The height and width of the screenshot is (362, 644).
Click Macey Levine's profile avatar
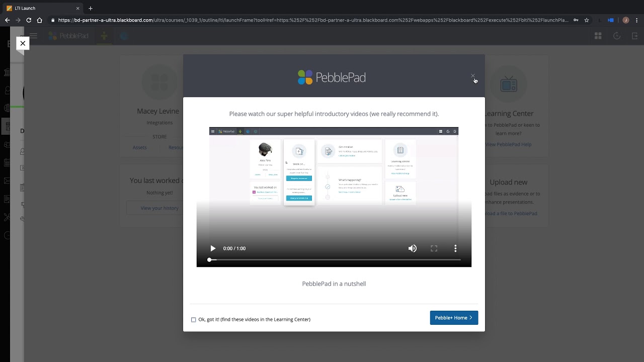159,83
